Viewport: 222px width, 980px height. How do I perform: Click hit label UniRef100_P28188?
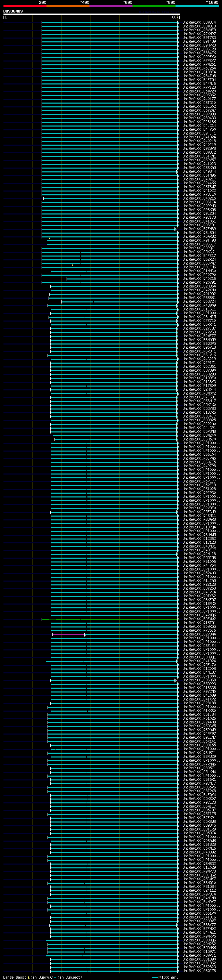click(199, 703)
